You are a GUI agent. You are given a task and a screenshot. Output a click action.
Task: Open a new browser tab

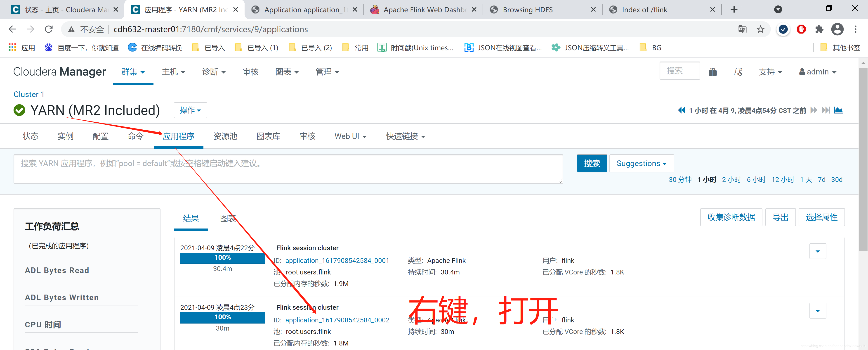[734, 10]
